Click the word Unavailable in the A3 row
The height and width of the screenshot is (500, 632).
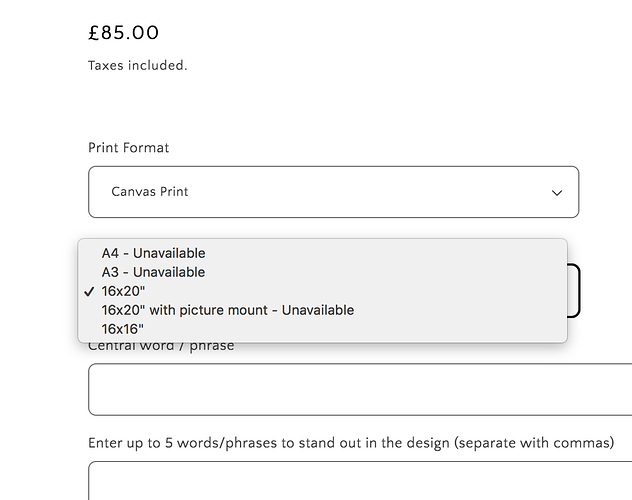170,272
